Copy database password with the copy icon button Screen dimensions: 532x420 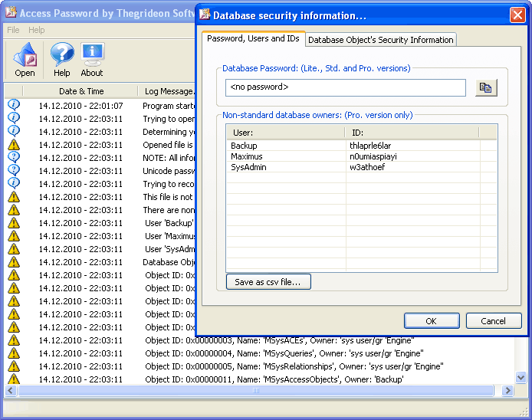[486, 88]
